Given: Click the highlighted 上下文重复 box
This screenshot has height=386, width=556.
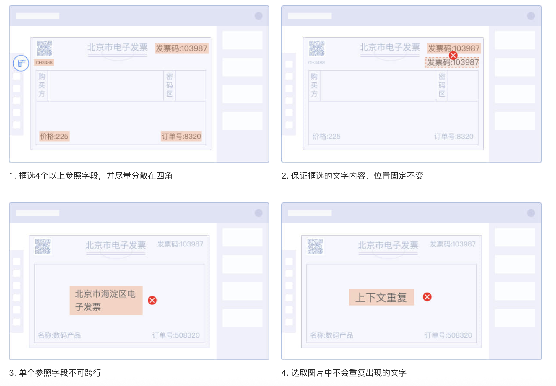Looking at the screenshot, I should pos(381,297).
